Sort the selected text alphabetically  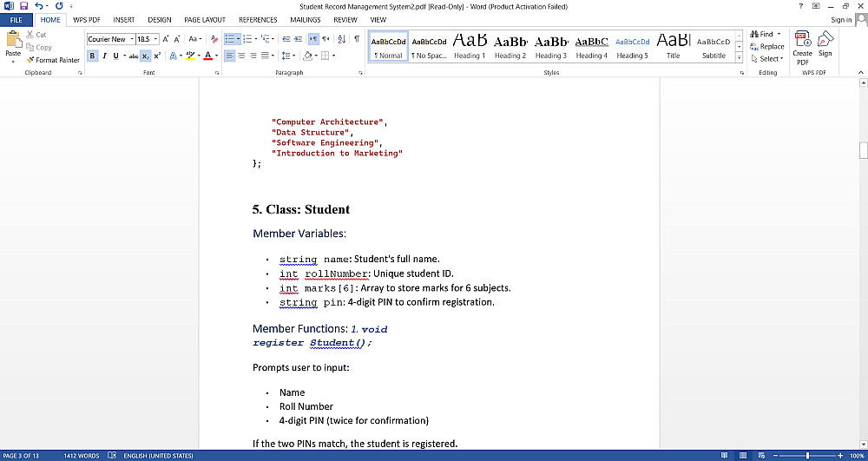tap(341, 39)
